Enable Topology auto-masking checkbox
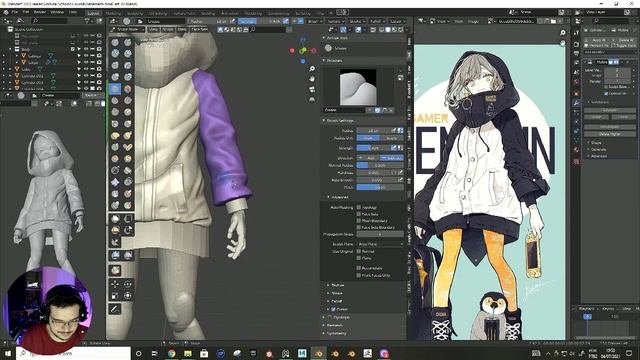640x360 pixels. coord(359,207)
